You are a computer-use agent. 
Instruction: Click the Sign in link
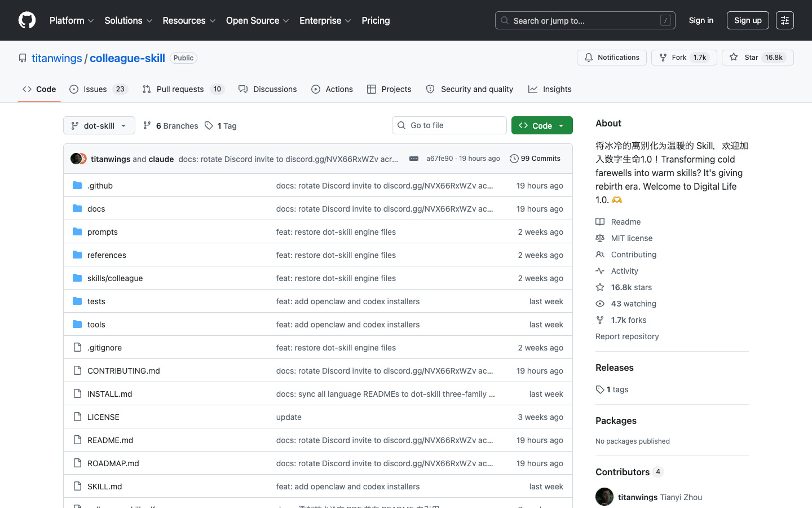point(701,20)
